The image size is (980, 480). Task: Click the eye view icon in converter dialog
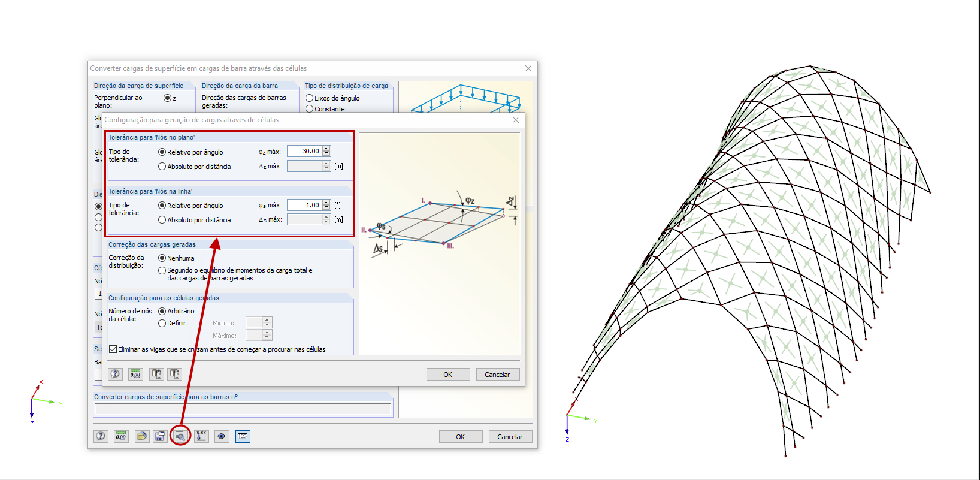click(222, 436)
